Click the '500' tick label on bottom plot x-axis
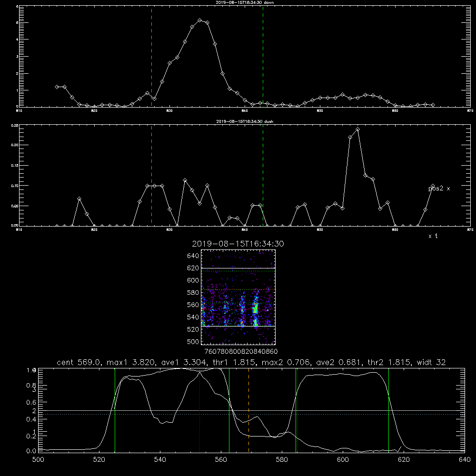This screenshot has height=476, width=476. click(x=38, y=460)
